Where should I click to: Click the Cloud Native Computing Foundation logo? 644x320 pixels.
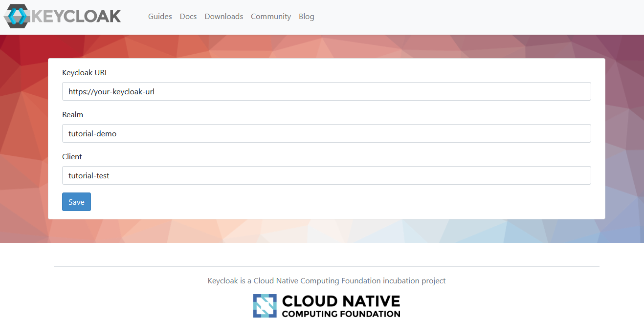[x=327, y=306]
